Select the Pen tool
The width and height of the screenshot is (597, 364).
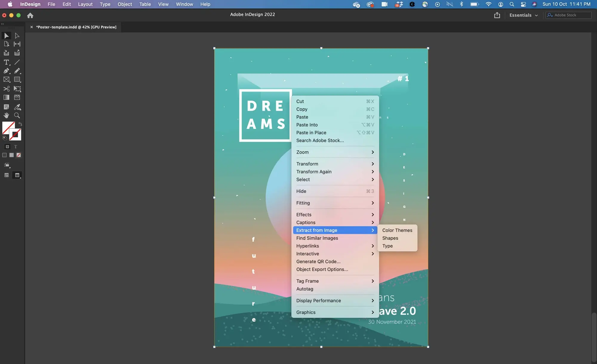coord(6,71)
